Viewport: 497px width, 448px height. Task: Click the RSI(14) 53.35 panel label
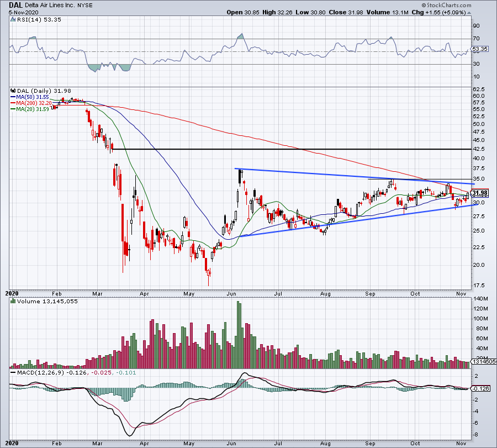click(x=39, y=20)
